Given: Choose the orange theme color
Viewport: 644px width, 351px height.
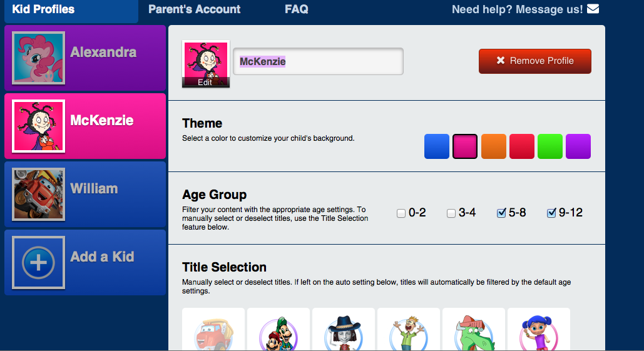Looking at the screenshot, I should (x=494, y=146).
